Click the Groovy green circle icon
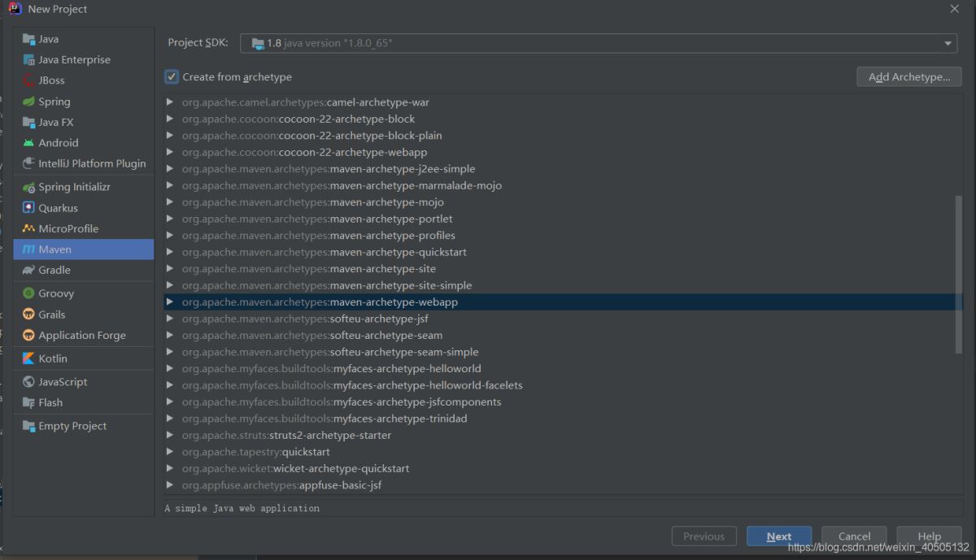 [x=28, y=293]
